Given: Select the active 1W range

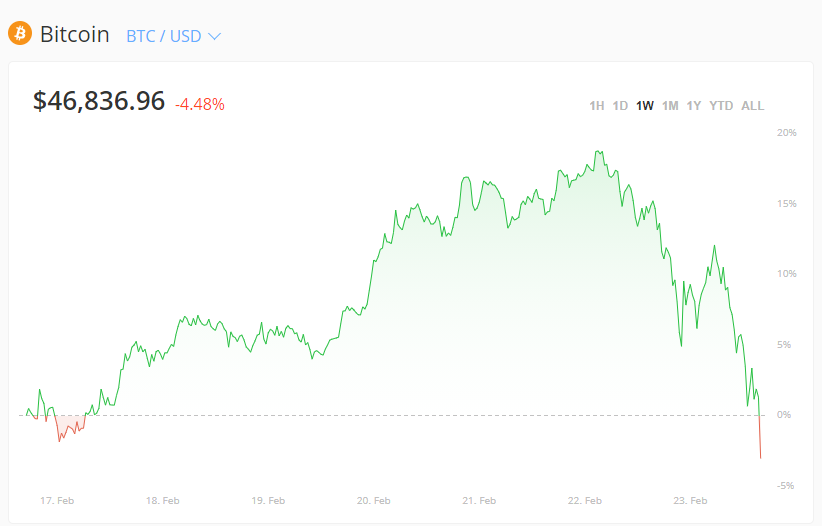Looking at the screenshot, I should pyautogui.click(x=645, y=106).
